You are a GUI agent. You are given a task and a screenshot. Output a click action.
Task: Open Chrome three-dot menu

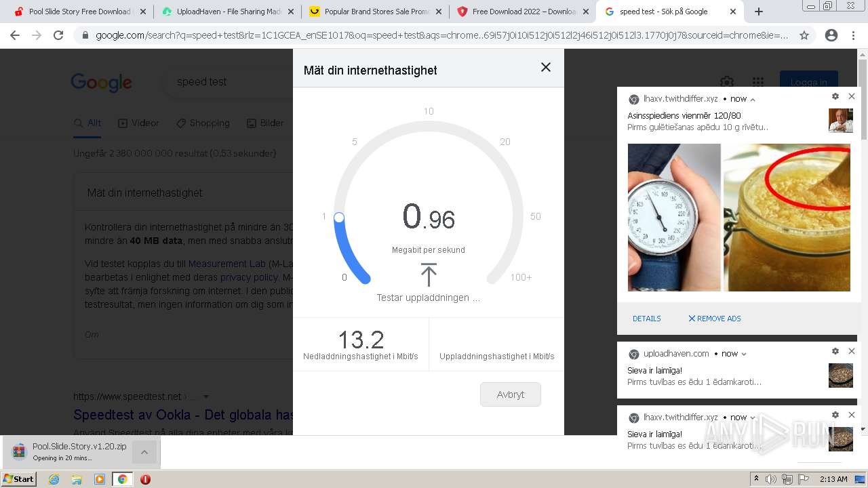(852, 35)
